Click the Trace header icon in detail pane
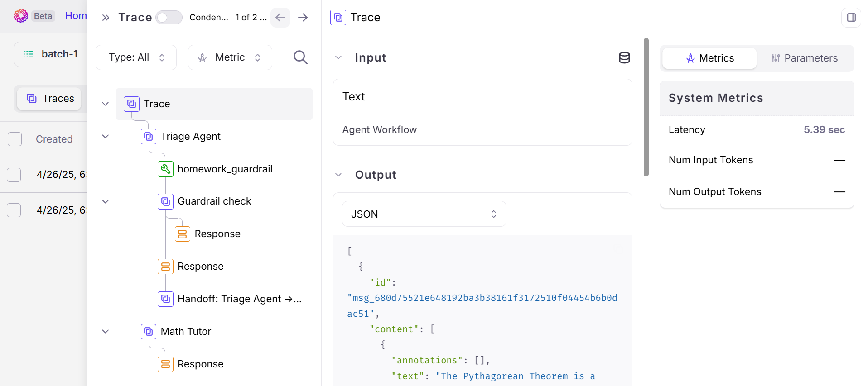This screenshot has height=386, width=868. pyautogui.click(x=338, y=18)
